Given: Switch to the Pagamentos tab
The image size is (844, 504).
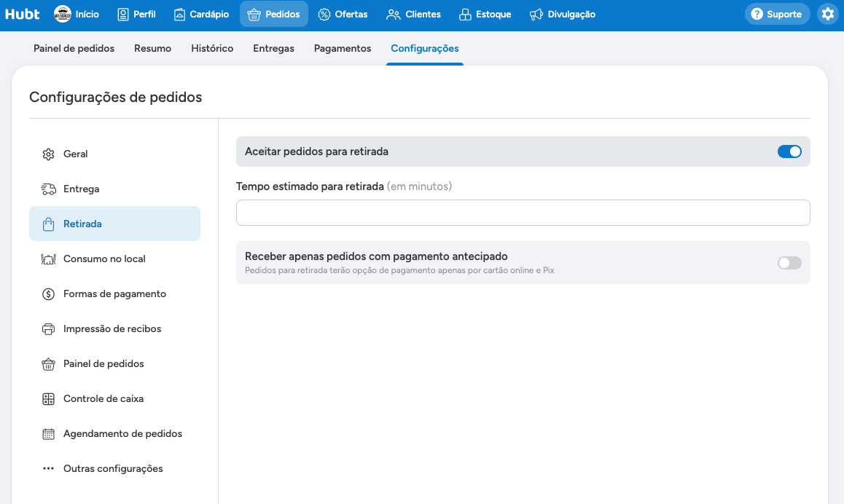Looking at the screenshot, I should coord(343,48).
